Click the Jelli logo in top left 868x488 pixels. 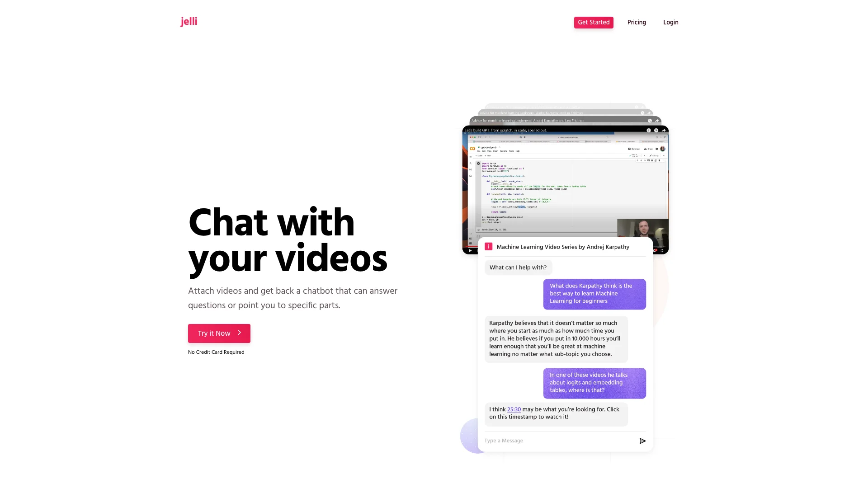[189, 20]
